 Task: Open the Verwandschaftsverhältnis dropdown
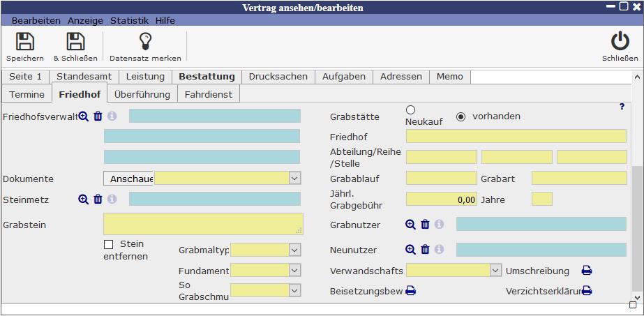coord(495,271)
